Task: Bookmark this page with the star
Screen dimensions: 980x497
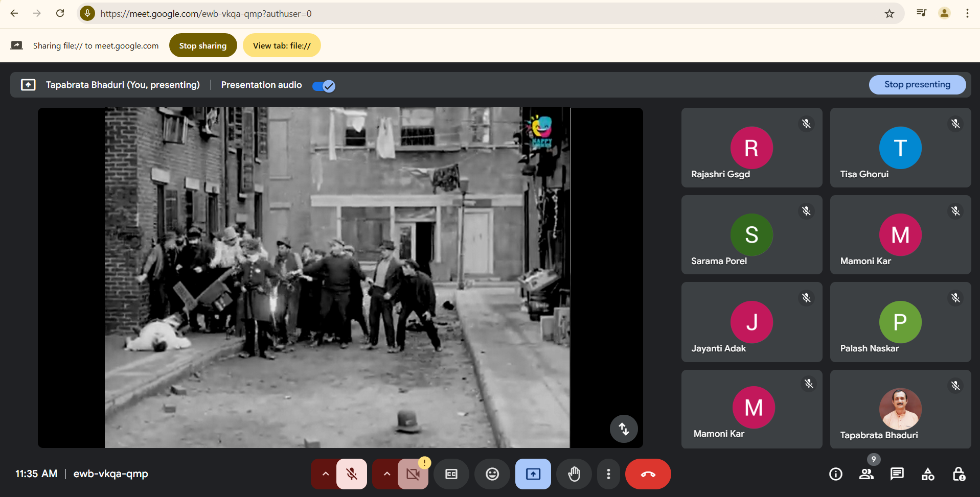Action: [x=890, y=13]
